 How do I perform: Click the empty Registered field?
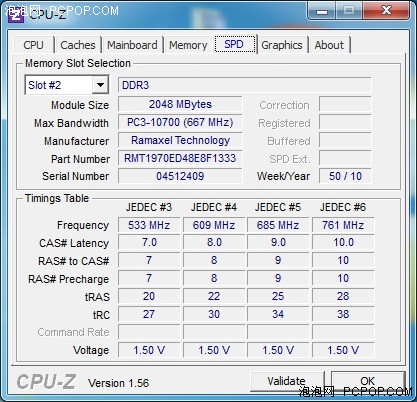(x=345, y=122)
